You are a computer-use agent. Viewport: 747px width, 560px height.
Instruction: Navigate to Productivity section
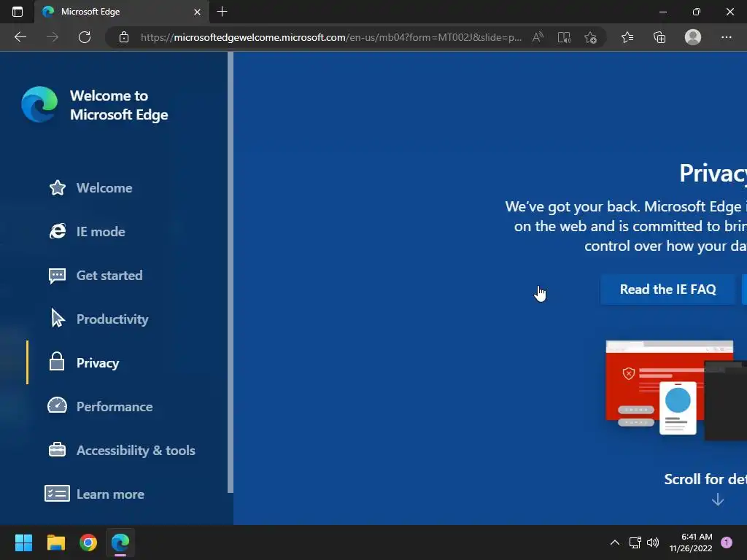112,319
